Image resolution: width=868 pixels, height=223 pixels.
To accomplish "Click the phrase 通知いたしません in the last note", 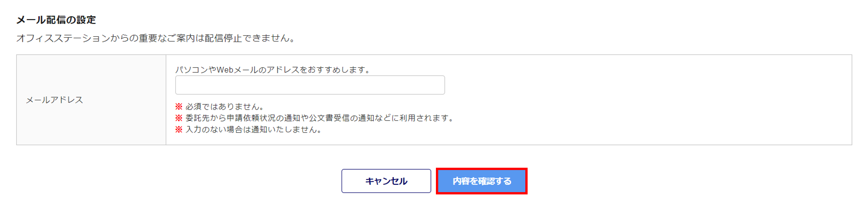I will click(x=284, y=130).
